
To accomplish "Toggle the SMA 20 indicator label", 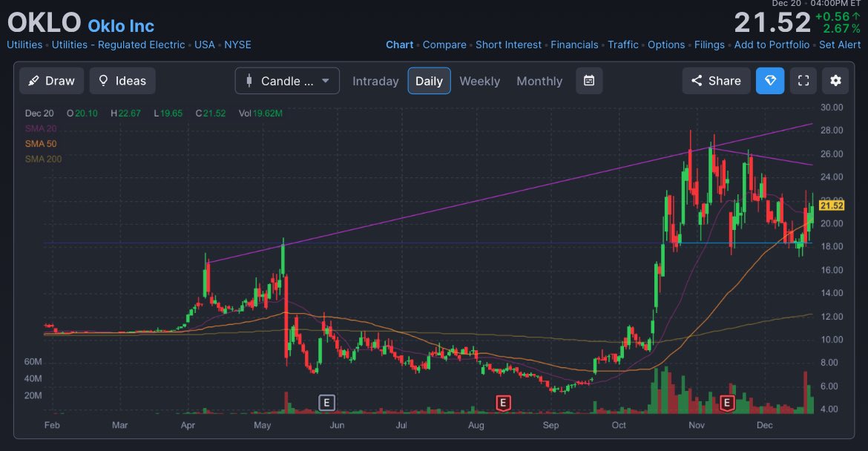I will [x=40, y=128].
